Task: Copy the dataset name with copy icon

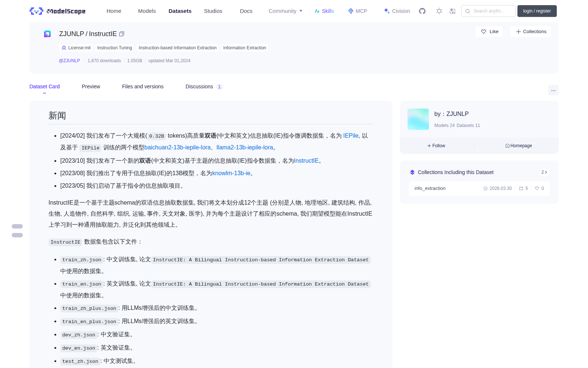Action: [122, 34]
